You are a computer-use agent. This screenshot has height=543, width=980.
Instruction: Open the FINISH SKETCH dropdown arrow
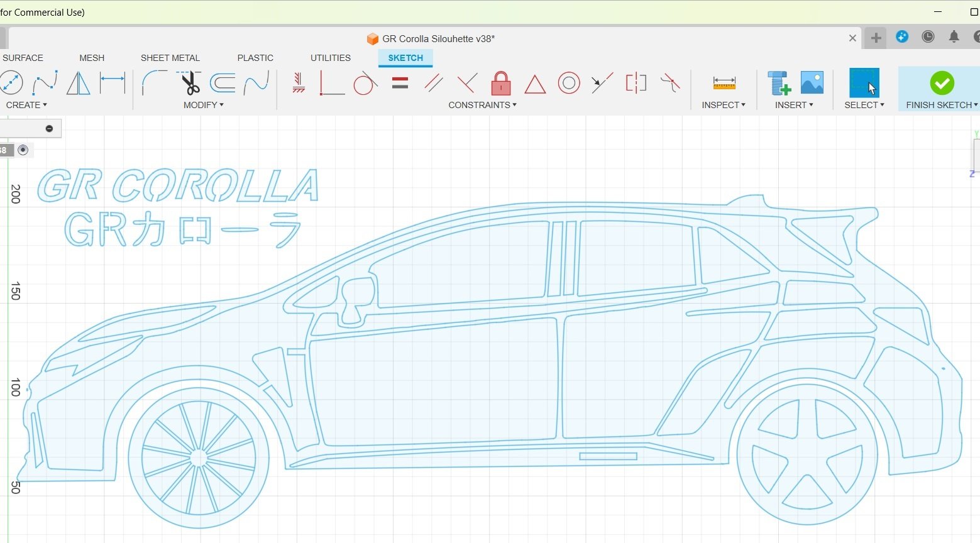(x=976, y=105)
